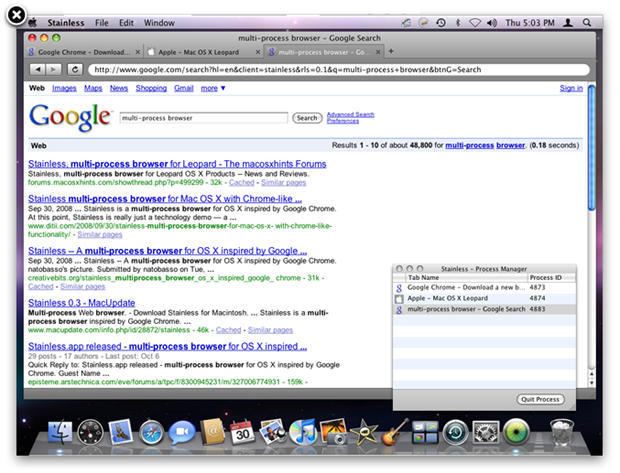Click the Google Search button
This screenshot has height=473, width=620.
307,118
